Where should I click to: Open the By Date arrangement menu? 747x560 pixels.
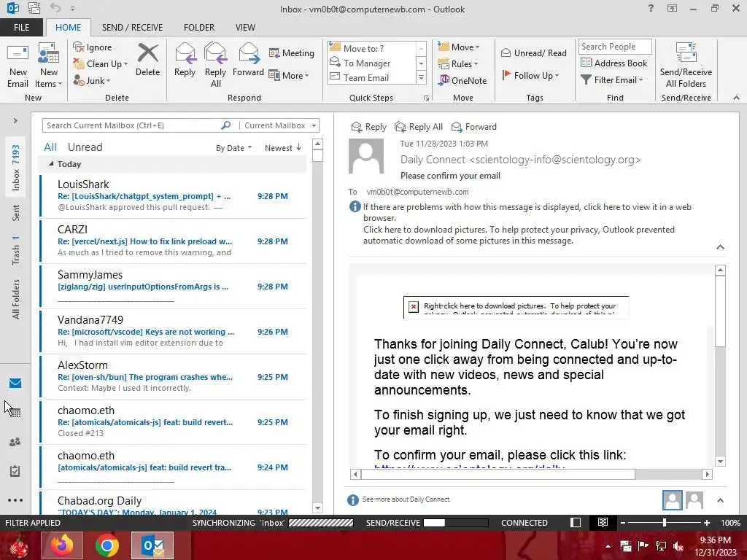[x=233, y=147]
